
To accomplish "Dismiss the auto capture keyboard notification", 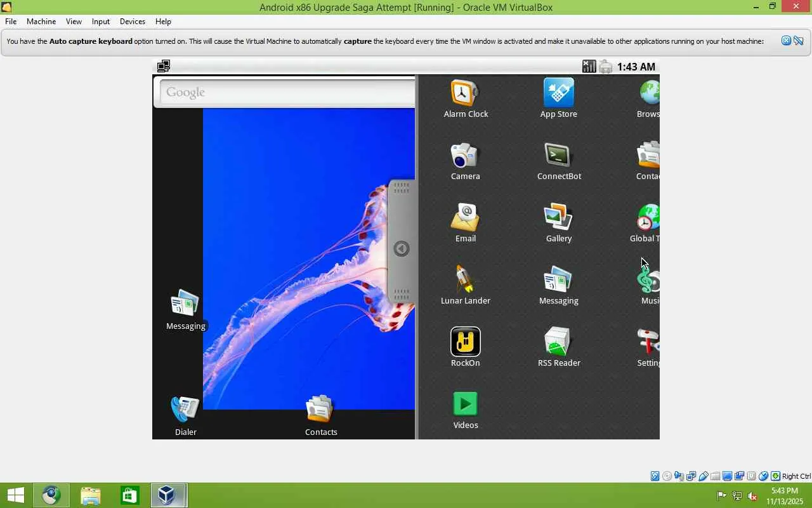I will click(786, 41).
